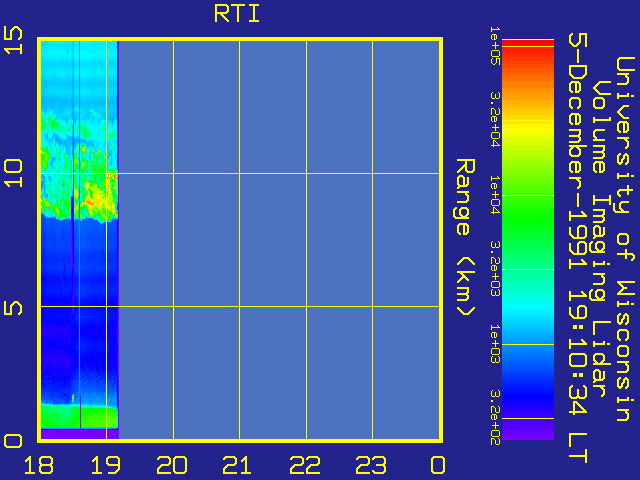Click the University of Wisconsin title line
The height and width of the screenshot is (480, 640).
point(624,239)
